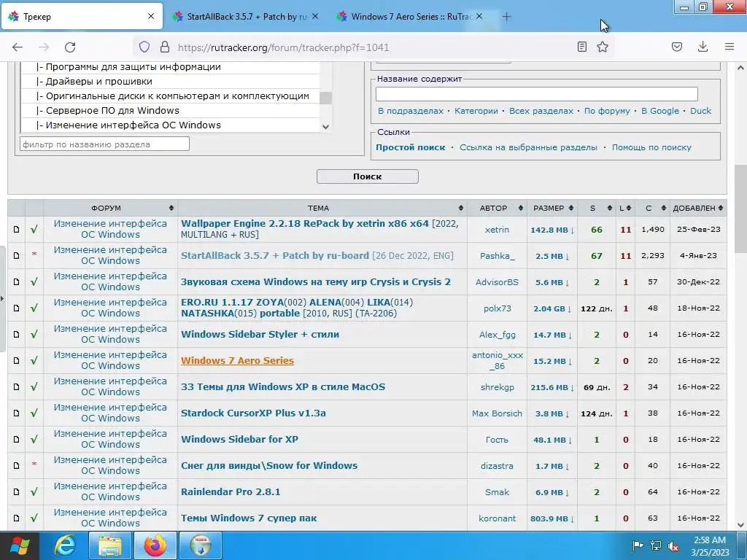
Task: Sort table by АВТОР column
Action: (x=497, y=208)
